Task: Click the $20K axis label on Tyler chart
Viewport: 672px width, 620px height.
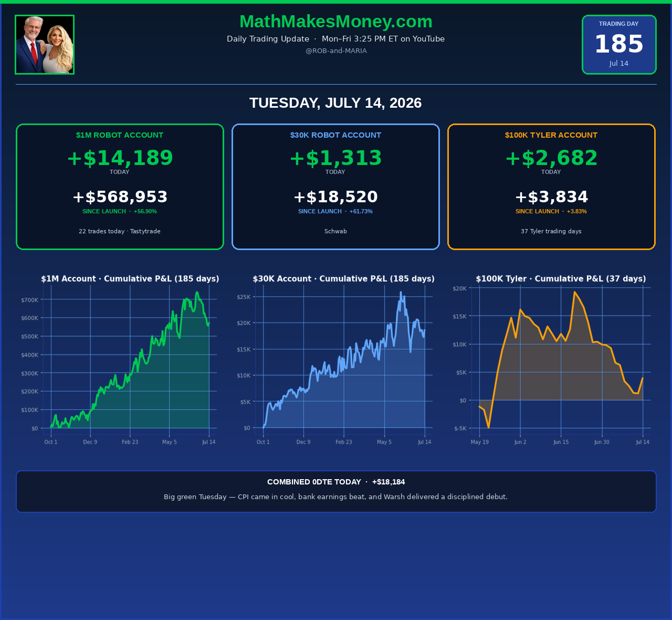Action: [x=459, y=288]
